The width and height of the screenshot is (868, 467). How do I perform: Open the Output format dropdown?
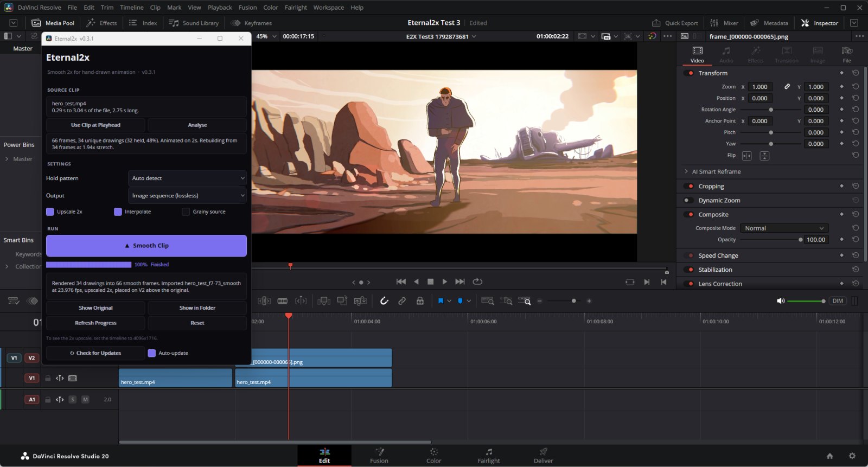pyautogui.click(x=187, y=195)
